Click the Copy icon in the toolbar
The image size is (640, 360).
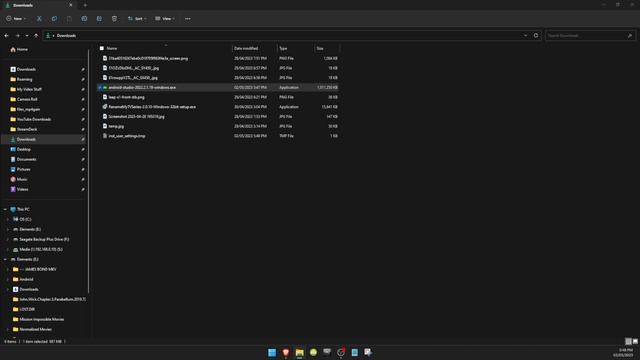coord(54,19)
